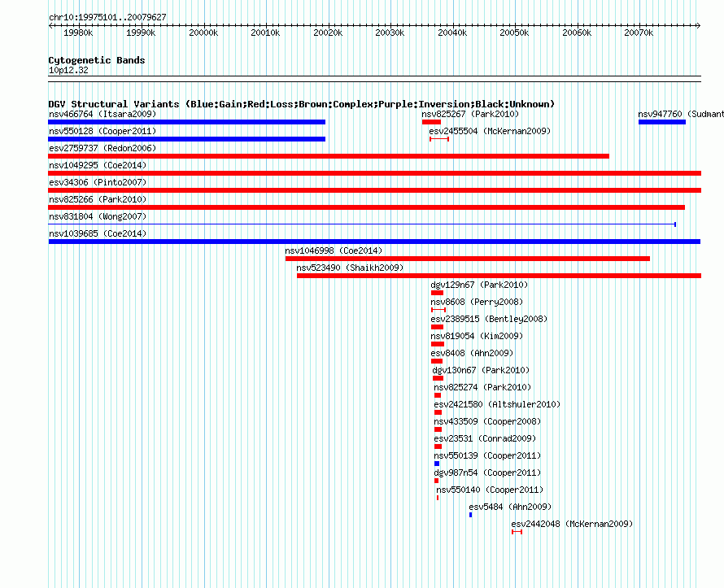Click the tiny red mark under nsv550140
Viewport: 724px width, 588px height.
point(438,498)
